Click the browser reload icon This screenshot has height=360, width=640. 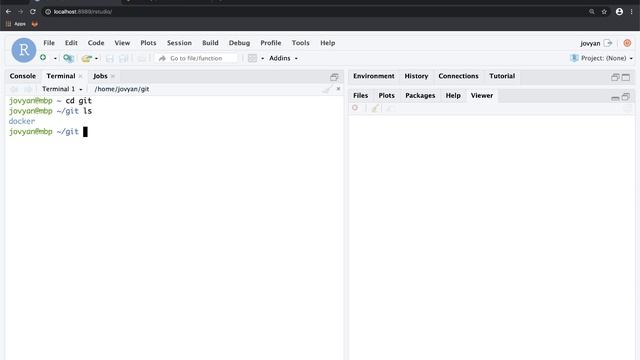[x=33, y=11]
